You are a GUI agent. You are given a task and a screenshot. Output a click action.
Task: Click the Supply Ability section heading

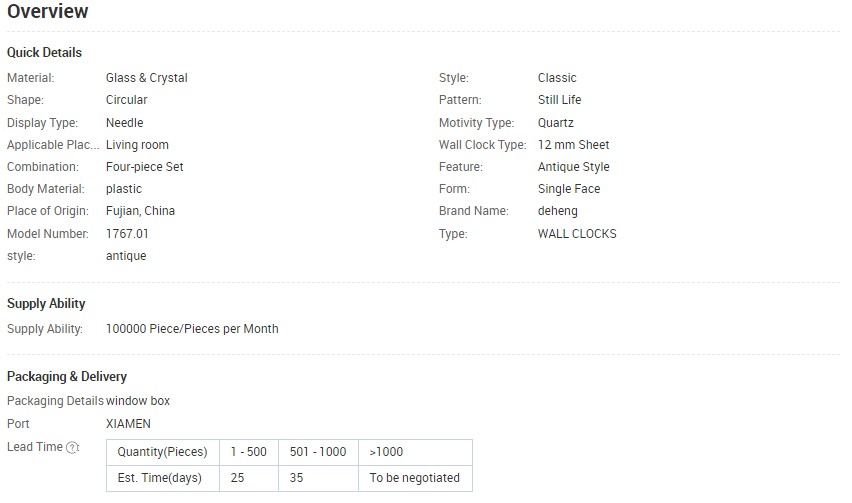click(46, 304)
